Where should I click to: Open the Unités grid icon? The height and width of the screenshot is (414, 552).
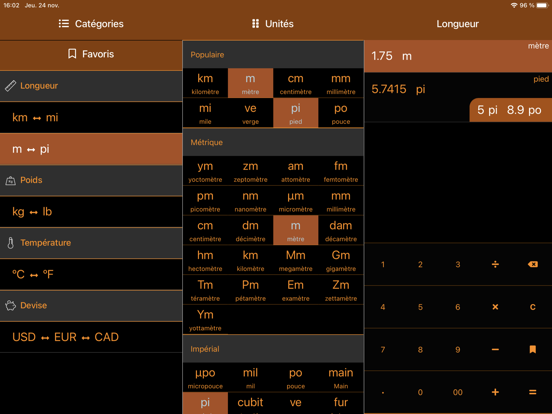tap(256, 24)
